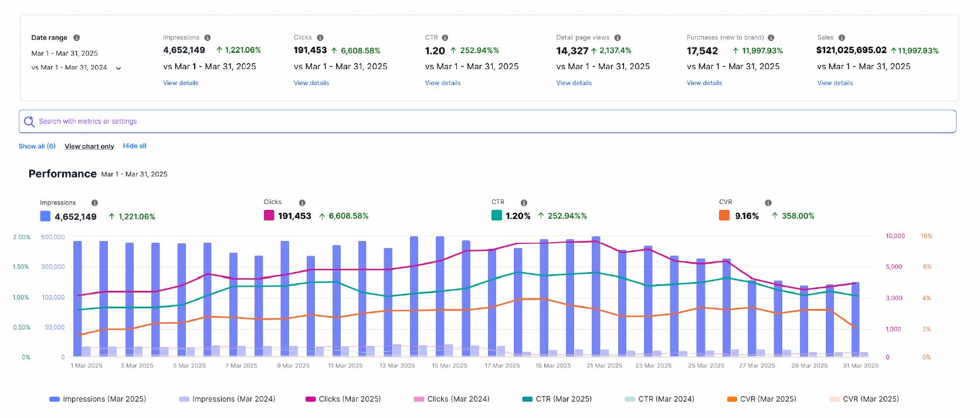Toggle Impressions (Mar 2024) legend entry
This screenshot has width=980, height=418.
tap(227, 399)
